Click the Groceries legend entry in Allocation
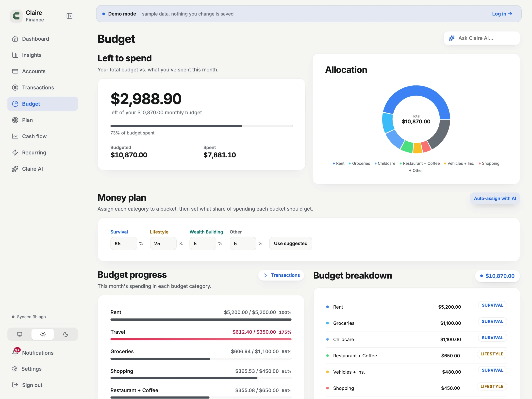This screenshot has width=532, height=399. tap(359, 163)
